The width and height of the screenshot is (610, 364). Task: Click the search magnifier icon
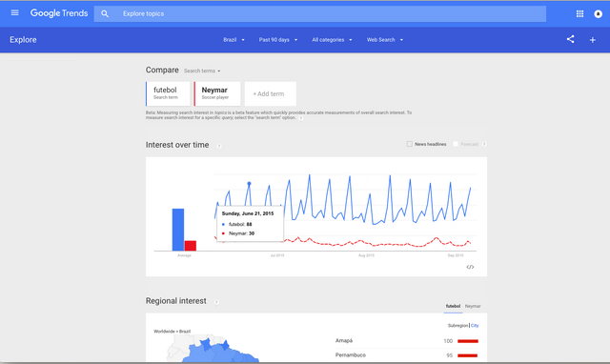tap(105, 13)
